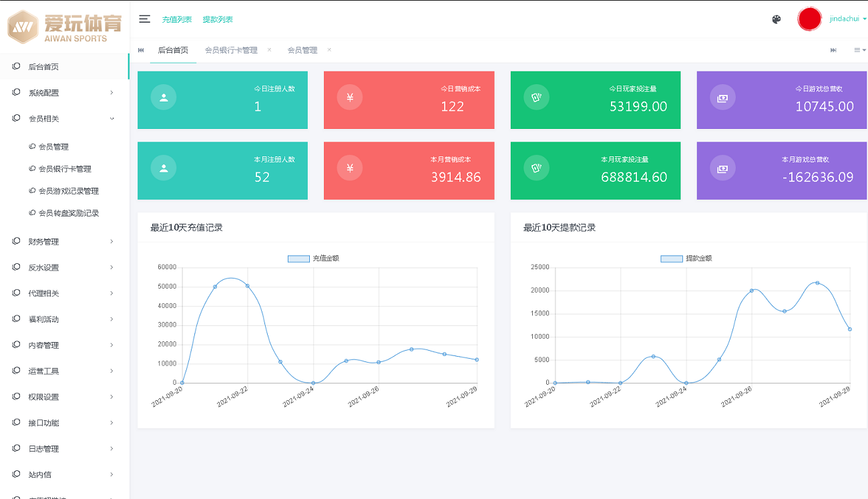This screenshot has width=868, height=499.
Task: Click the money icon on 今日游戏总营收 card
Action: (722, 98)
